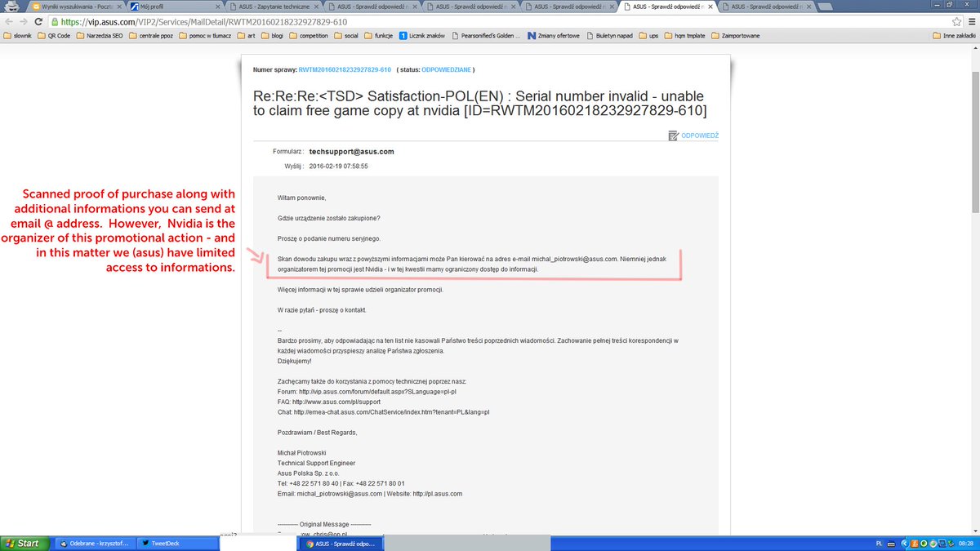
Task: Click the ODPOWIEDZIANE status label
Action: (445, 69)
